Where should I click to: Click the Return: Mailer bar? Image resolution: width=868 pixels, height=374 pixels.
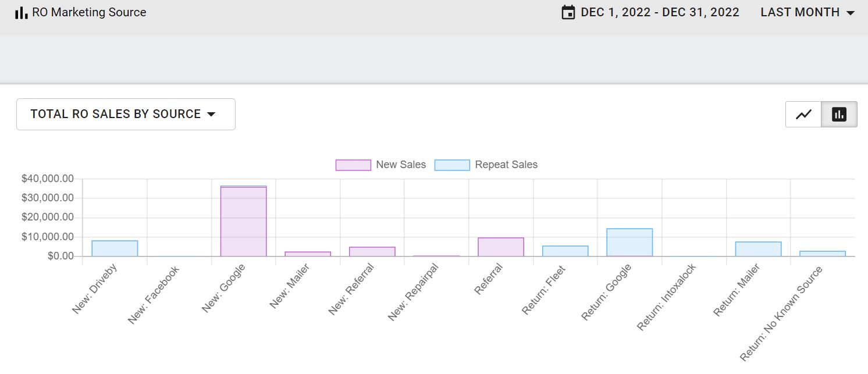pyautogui.click(x=758, y=249)
